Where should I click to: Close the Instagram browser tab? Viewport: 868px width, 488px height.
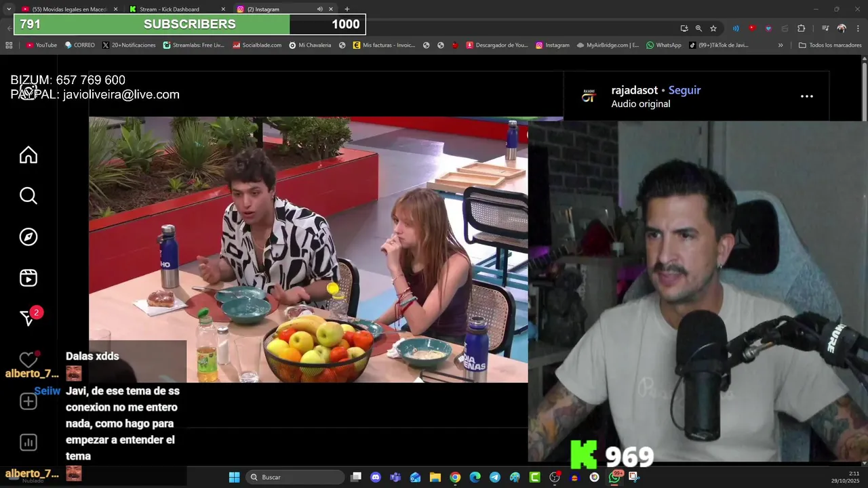[x=331, y=9]
